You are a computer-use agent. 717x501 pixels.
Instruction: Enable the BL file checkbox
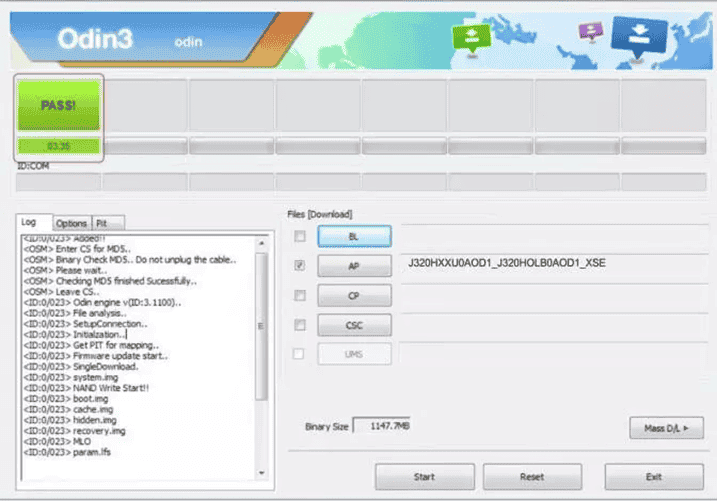coord(299,236)
